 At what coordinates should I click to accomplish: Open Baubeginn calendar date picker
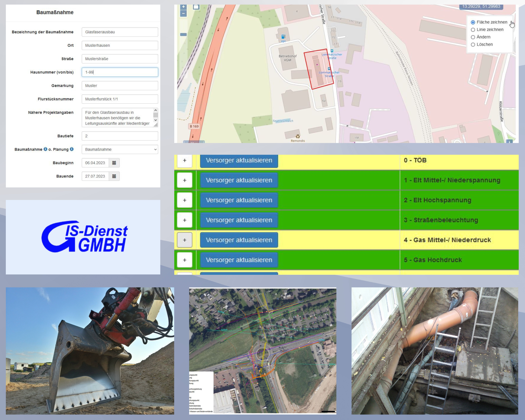(114, 163)
